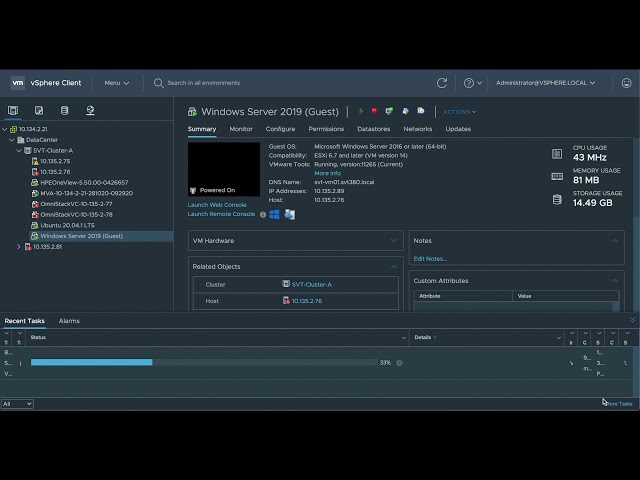Image resolution: width=640 pixels, height=480 pixels.
Task: Open the Hosts and Clusters view icon
Action: (13, 110)
